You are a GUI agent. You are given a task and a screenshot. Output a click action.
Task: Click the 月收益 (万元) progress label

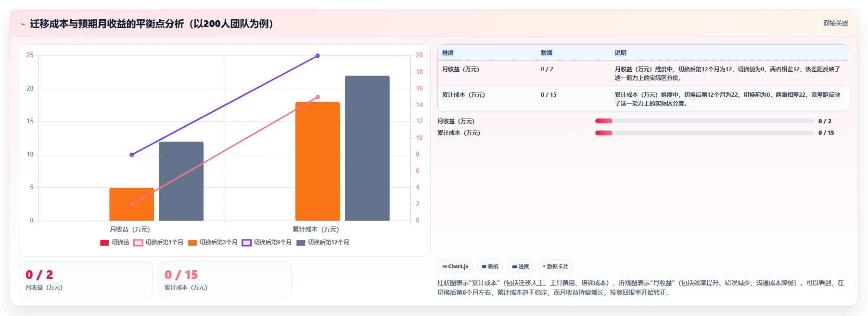point(456,121)
